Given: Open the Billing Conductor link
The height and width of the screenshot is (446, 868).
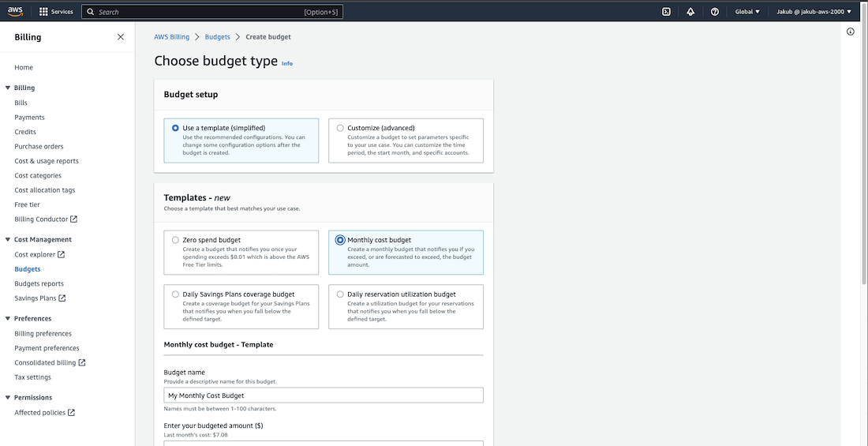Looking at the screenshot, I should (x=41, y=219).
